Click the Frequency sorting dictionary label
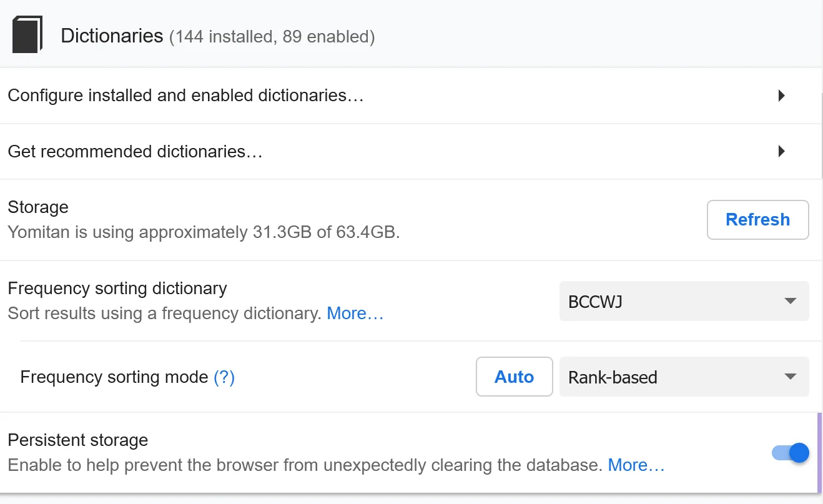 (117, 289)
